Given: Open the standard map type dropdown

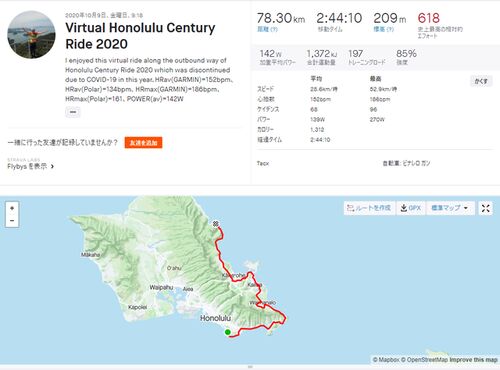Looking at the screenshot, I should (x=450, y=208).
